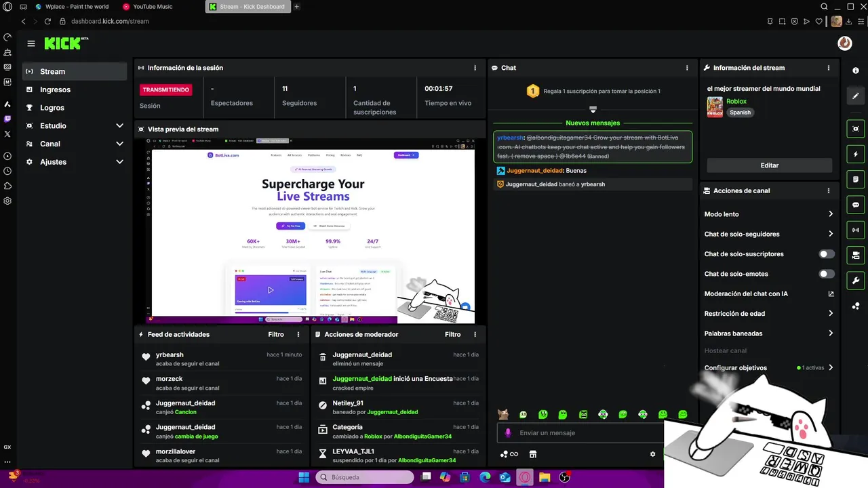Image resolution: width=868 pixels, height=488 pixels.
Task: Open Microsoft Edge from taskbar
Action: 485,477
